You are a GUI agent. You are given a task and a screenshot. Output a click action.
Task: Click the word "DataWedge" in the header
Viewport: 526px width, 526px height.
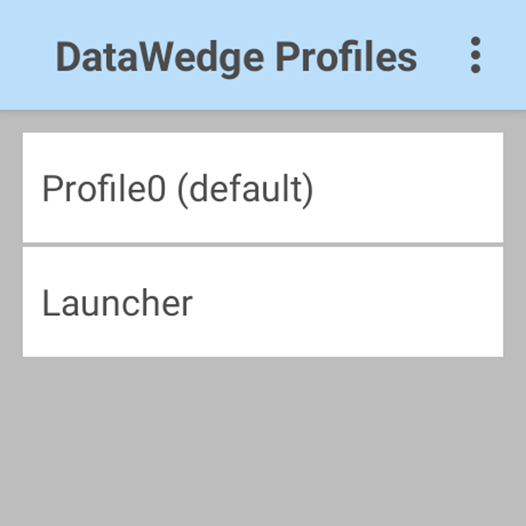click(x=160, y=59)
